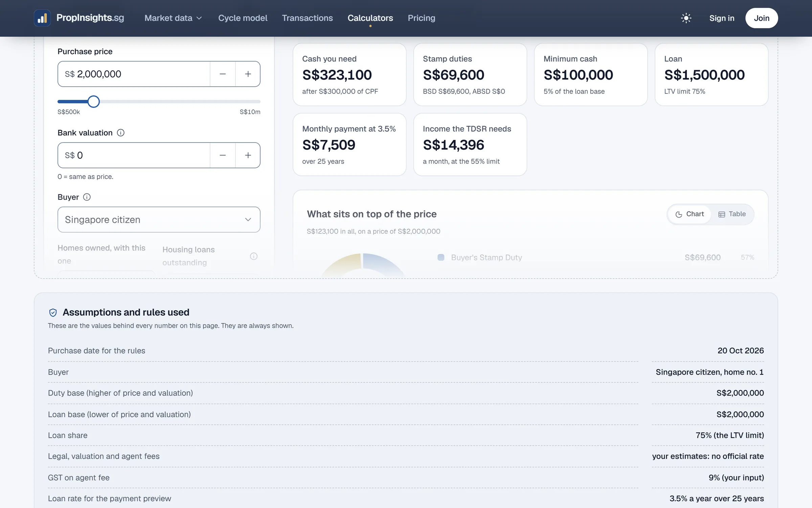Open Cycle model page
The image size is (812, 508).
click(243, 18)
